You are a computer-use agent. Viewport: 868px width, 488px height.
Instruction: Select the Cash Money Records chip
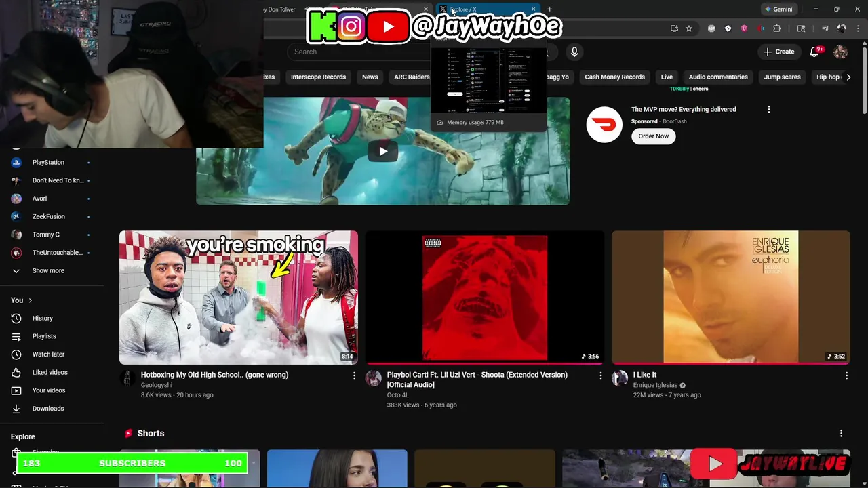tap(614, 77)
